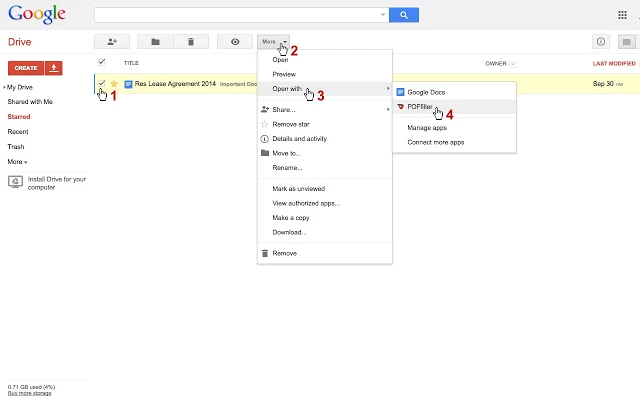Open the Google apps grid icon

[x=622, y=15]
